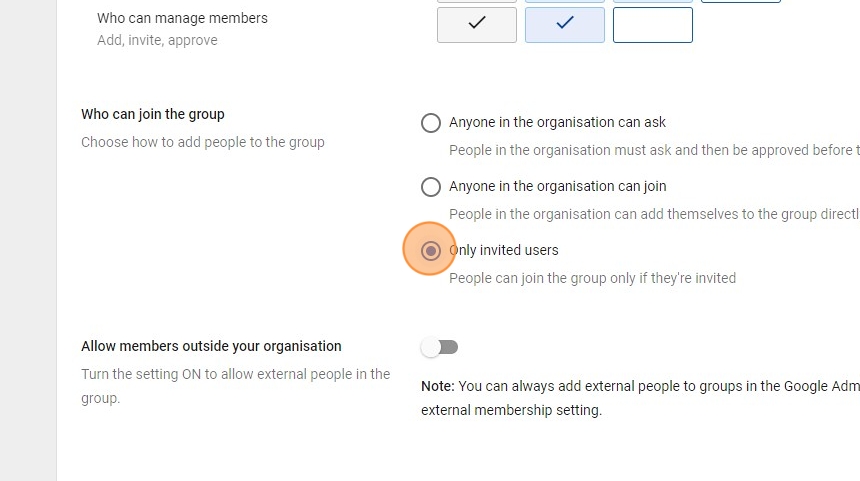The width and height of the screenshot is (860, 481).
Task: Click the 'Only invited users' label text
Action: [x=505, y=250]
